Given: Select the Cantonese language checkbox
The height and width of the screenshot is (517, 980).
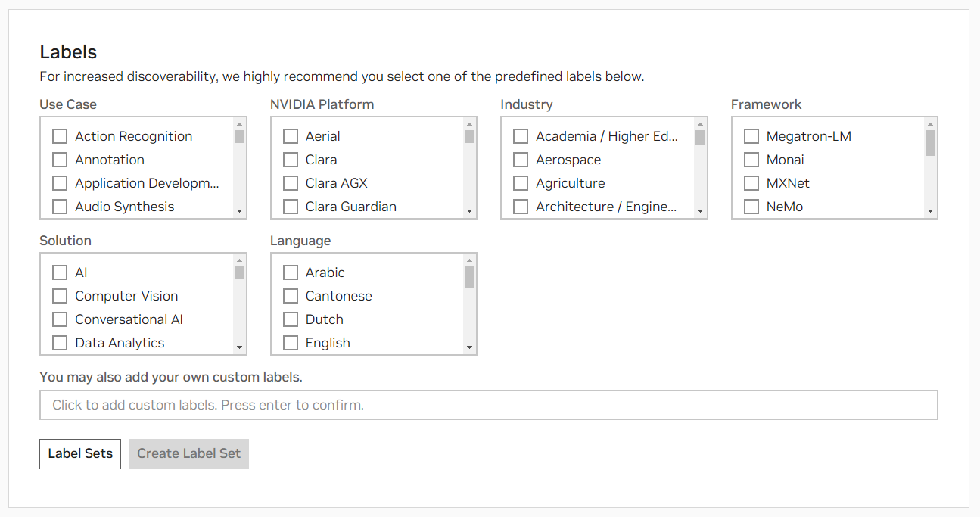Looking at the screenshot, I should click(x=291, y=296).
